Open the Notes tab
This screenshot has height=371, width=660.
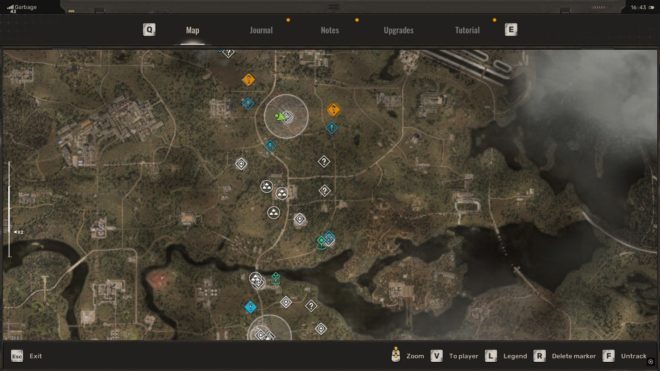tap(330, 30)
